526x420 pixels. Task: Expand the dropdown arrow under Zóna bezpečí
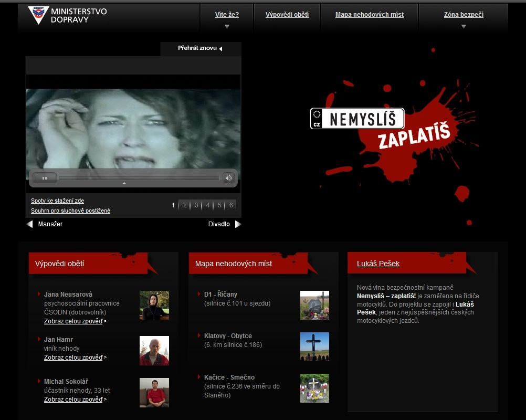[x=464, y=26]
